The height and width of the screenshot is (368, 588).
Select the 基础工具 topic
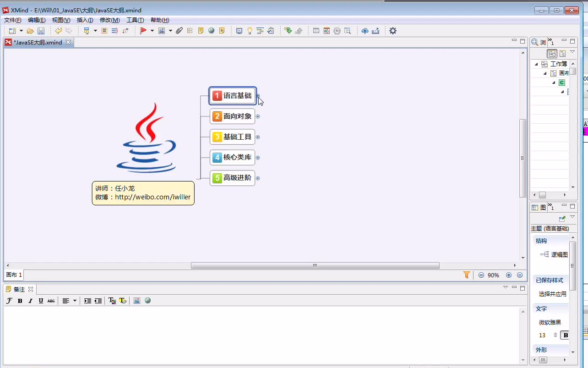point(232,137)
